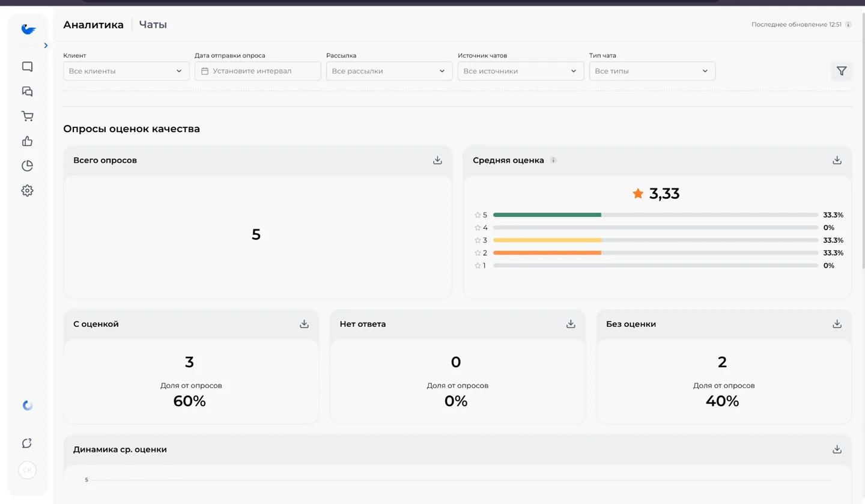Click the date interval field Установите интервал

[258, 71]
